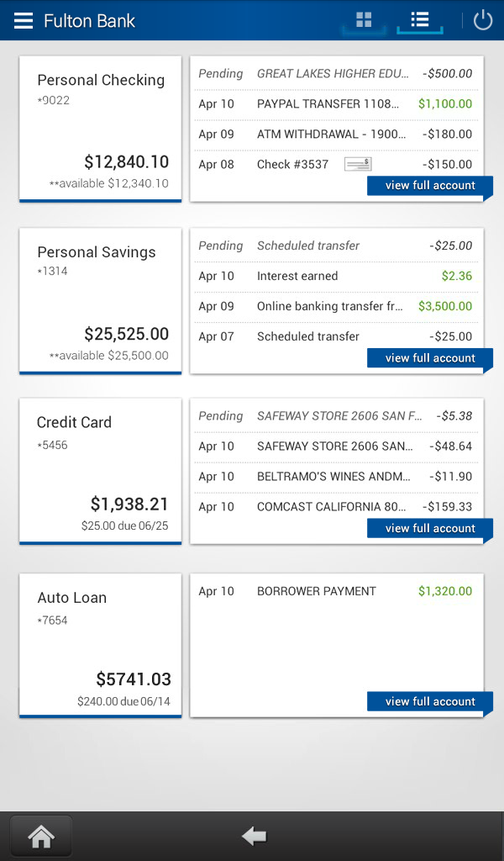View the check image for Check #3537
Viewport: 504px width, 861px height.
tap(357, 163)
